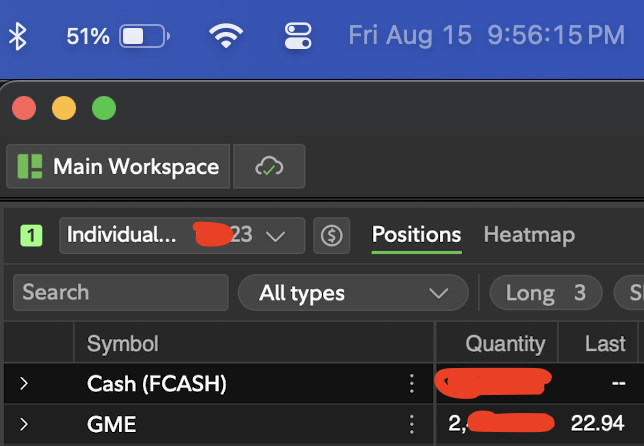Open the Individual account dropdown
The width and height of the screenshot is (644, 446).
[182, 235]
